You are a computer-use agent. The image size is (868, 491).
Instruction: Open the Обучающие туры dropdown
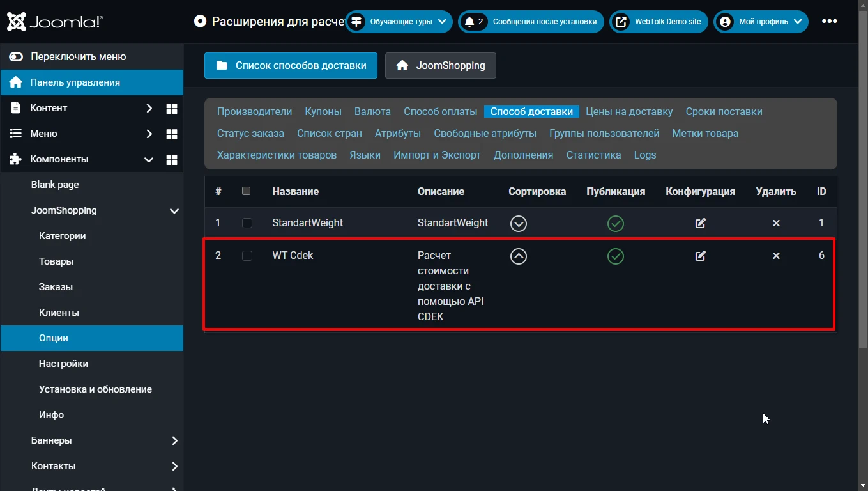click(399, 22)
